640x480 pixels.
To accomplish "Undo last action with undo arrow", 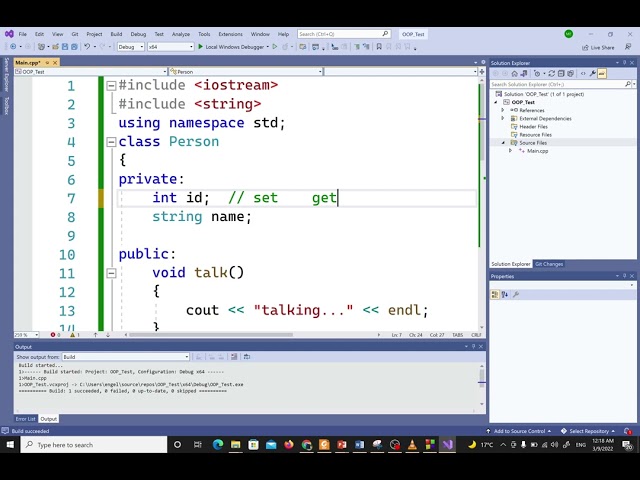I will click(87, 47).
